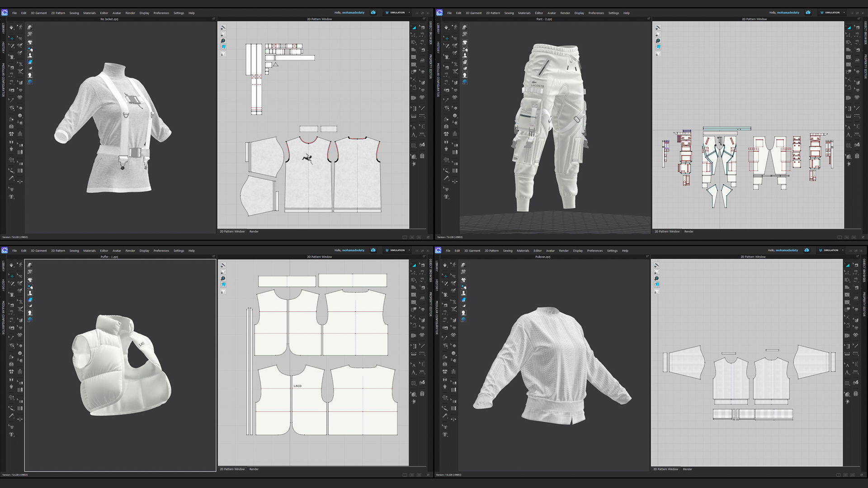
Task: Open the vertical PROPERTY EDITOR panel in the No Jacket window
Action: tap(430, 66)
